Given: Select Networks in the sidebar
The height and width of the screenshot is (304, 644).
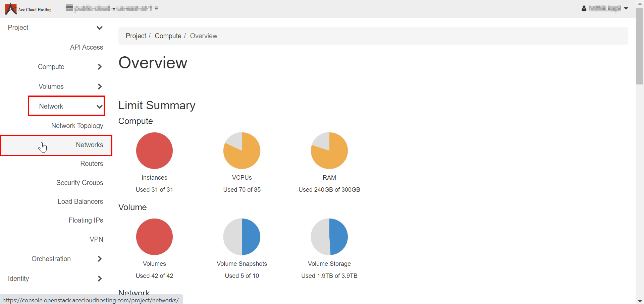Looking at the screenshot, I should [89, 145].
